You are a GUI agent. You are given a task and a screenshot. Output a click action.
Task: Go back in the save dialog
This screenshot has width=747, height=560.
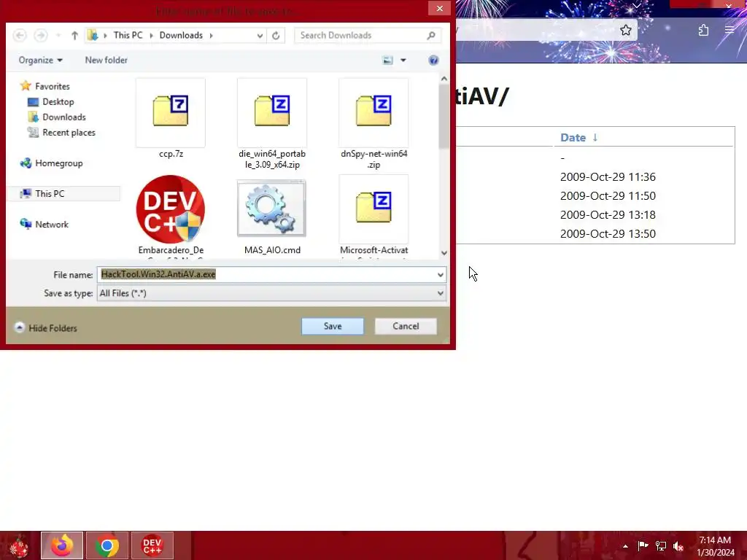20,35
